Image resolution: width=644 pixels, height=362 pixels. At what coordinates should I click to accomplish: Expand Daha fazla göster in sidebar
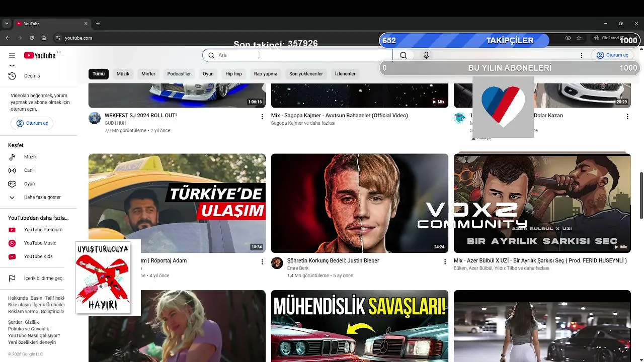click(x=43, y=197)
